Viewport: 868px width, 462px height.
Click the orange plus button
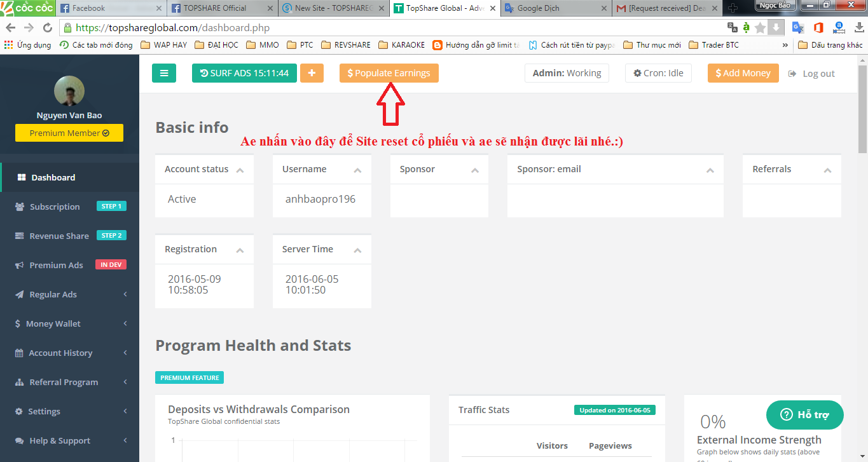(312, 73)
